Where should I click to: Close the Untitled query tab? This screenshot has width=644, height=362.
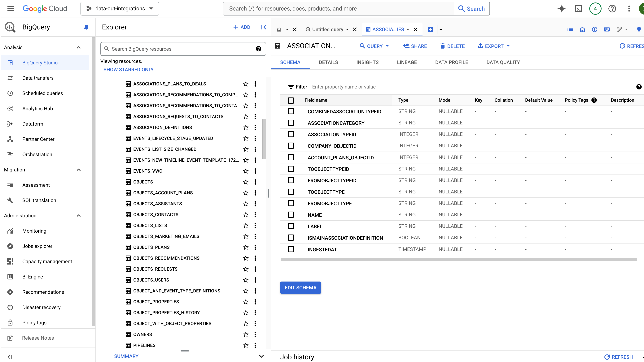point(354,29)
